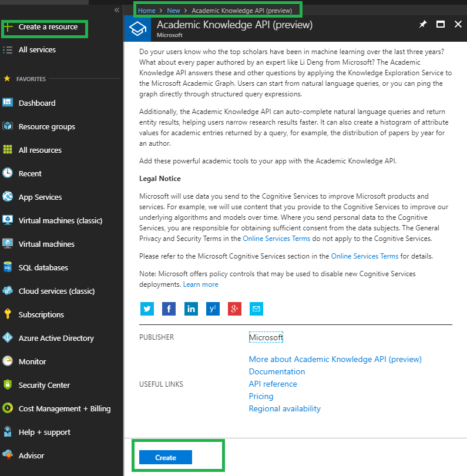Share on LinkedIn using the in icon
467x476 pixels.
(x=191, y=309)
